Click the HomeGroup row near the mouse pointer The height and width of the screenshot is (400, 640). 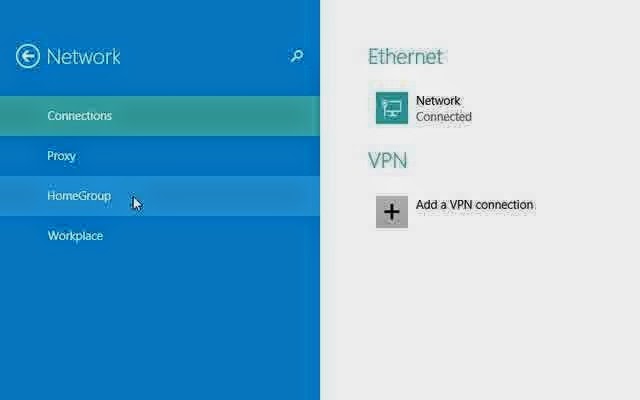160,196
